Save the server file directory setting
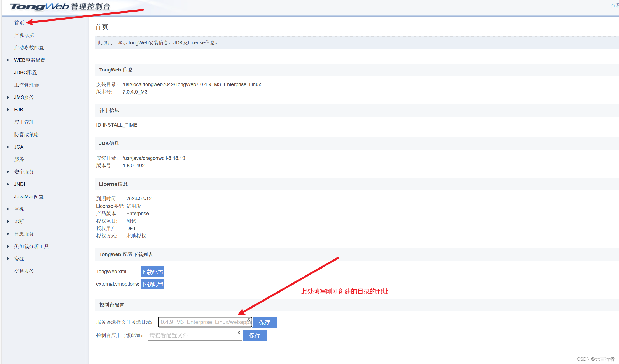Viewport: 619px width, 364px height. 265,322
